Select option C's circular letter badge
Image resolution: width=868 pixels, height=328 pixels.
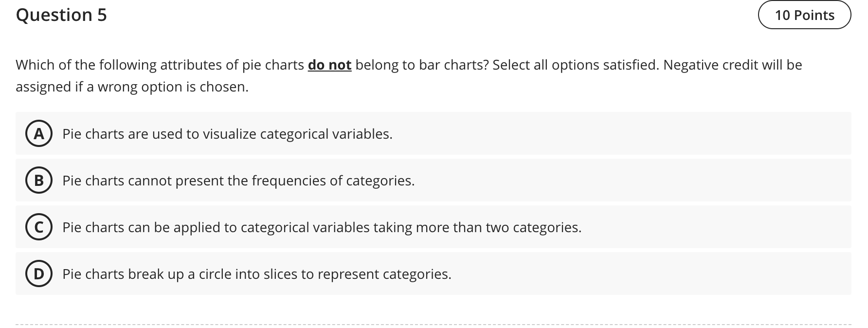[39, 227]
